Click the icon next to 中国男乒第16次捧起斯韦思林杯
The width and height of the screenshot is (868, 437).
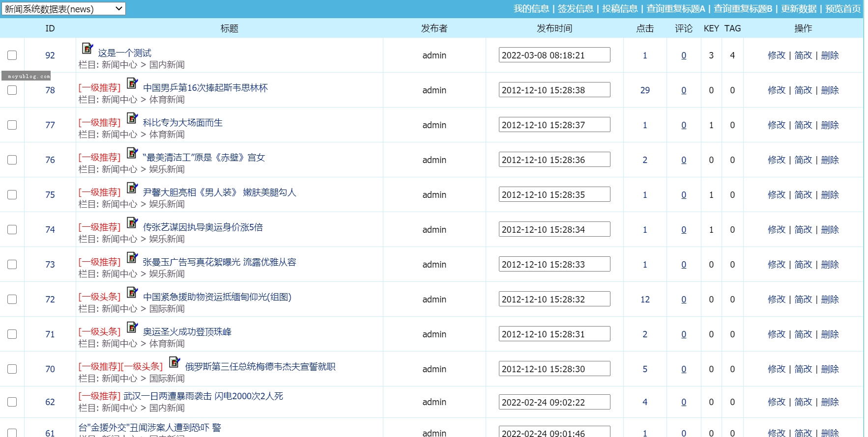tap(132, 83)
